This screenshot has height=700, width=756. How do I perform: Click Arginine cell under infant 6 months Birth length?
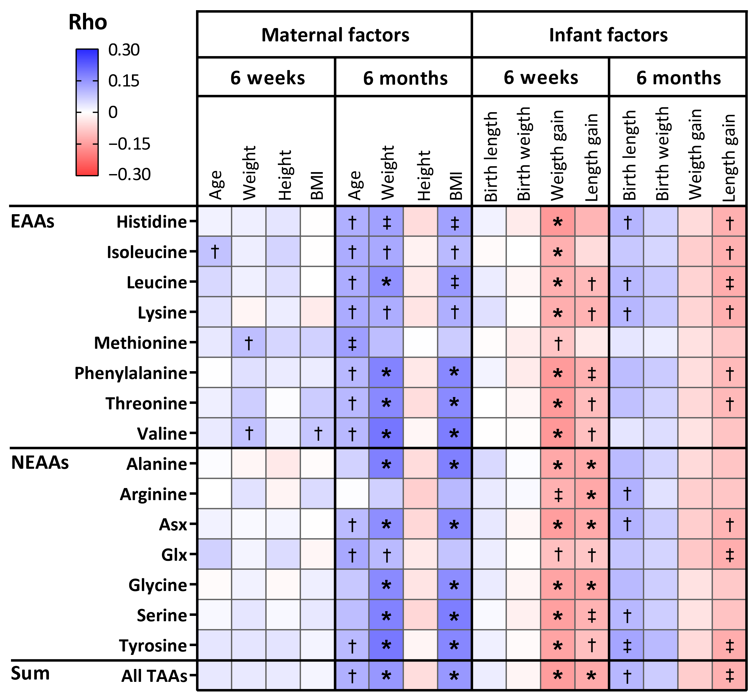point(627,494)
